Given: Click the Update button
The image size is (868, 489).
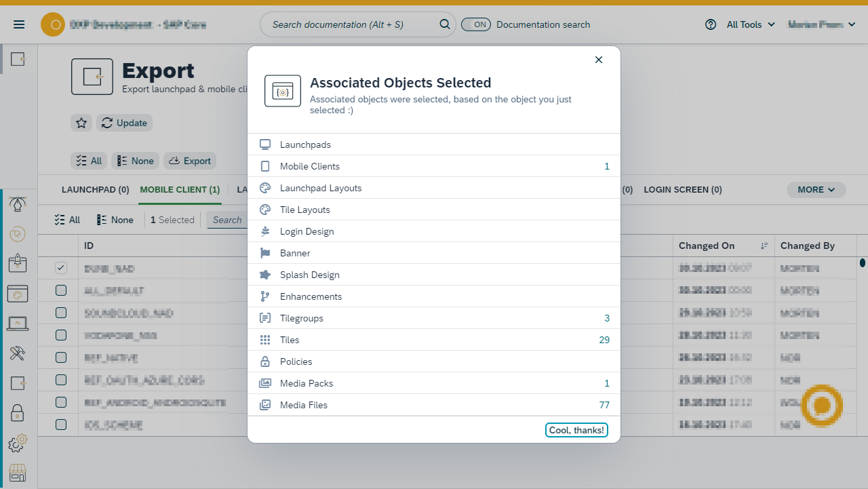Looking at the screenshot, I should pyautogui.click(x=124, y=123).
